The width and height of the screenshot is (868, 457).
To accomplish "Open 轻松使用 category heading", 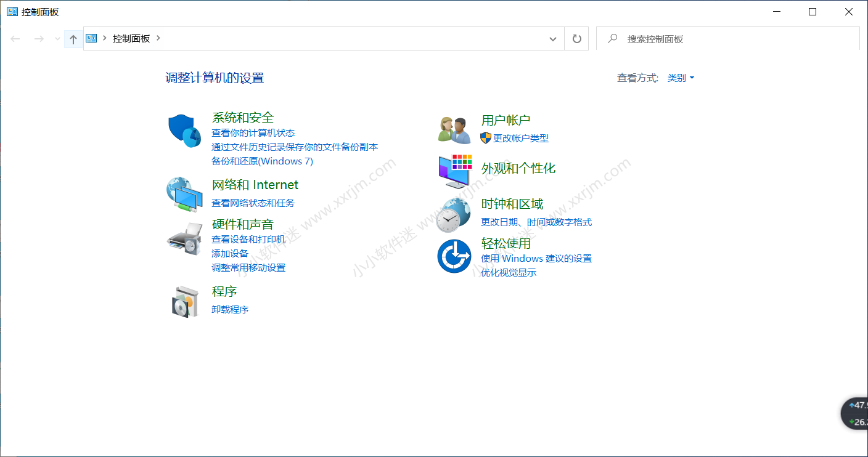I will click(x=506, y=243).
